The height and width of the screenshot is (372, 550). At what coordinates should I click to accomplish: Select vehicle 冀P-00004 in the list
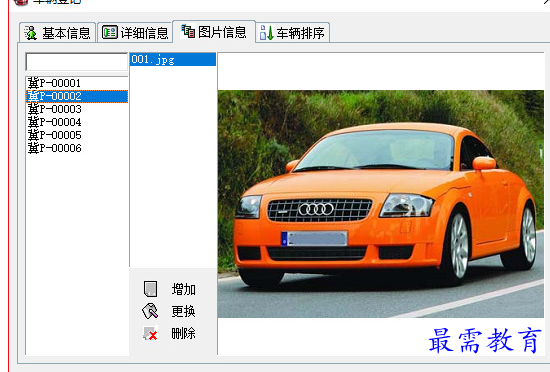[x=77, y=122]
